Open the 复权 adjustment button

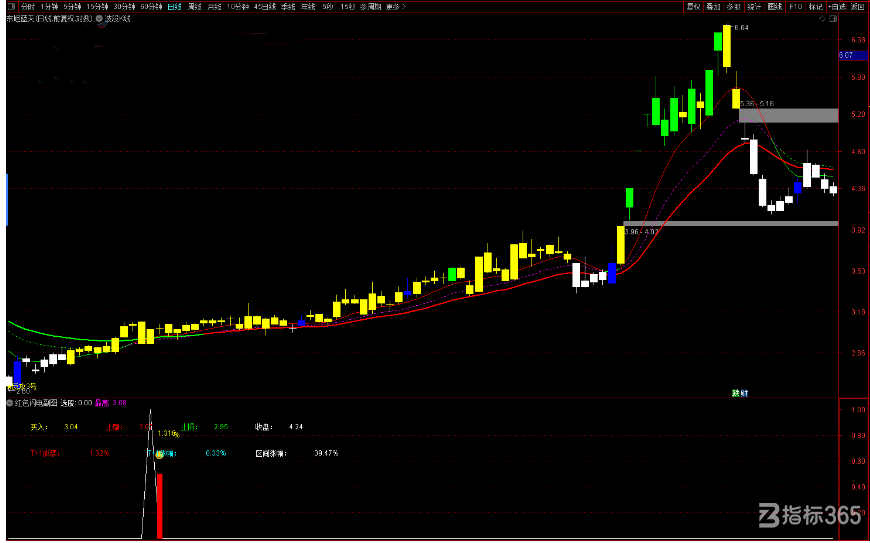[693, 7]
